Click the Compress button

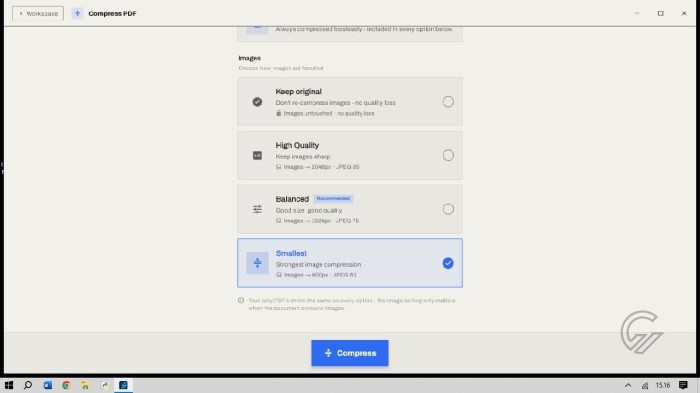[x=350, y=353]
